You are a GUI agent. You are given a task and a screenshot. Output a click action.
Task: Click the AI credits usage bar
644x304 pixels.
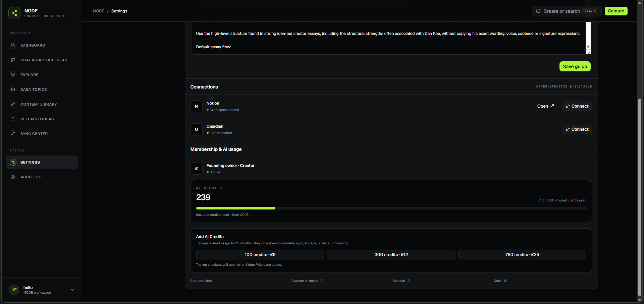coord(391,208)
